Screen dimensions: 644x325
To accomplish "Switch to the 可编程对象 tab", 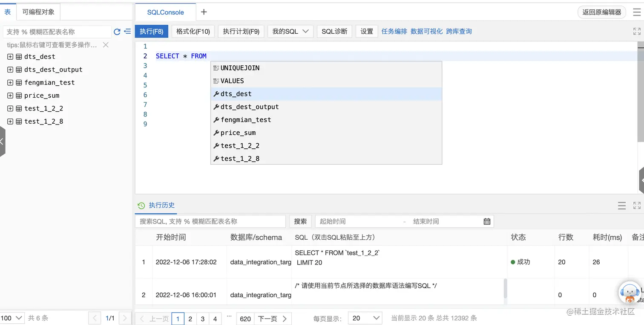I will [x=38, y=12].
